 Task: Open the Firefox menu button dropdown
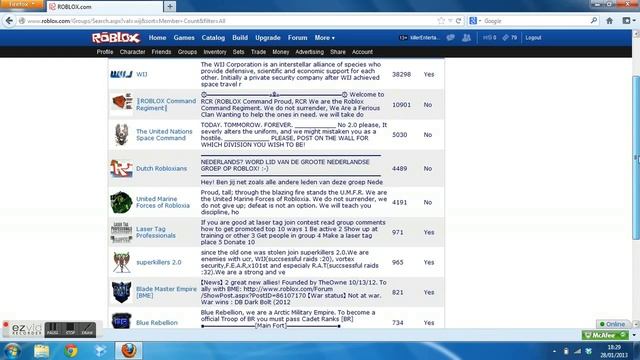tap(21, 4)
